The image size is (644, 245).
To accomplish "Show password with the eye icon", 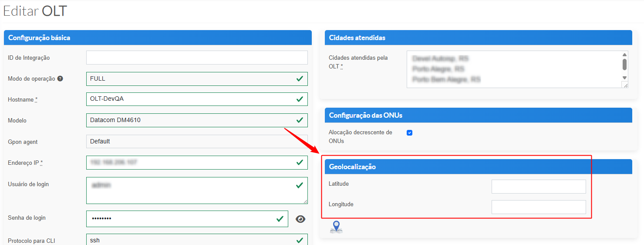I will click(300, 219).
